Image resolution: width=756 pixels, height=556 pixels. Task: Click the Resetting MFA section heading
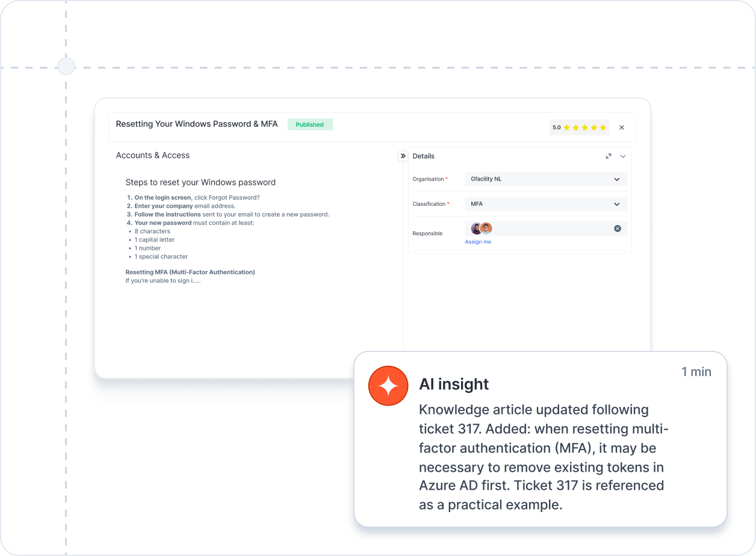[190, 272]
